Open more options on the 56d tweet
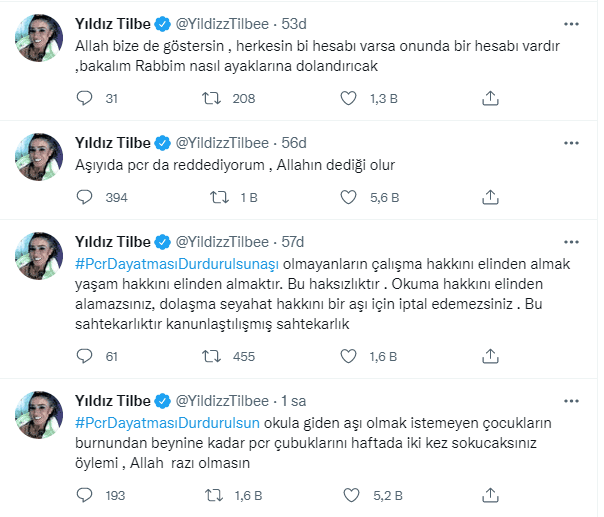Viewport: 604px width, 517px height. pos(569,139)
